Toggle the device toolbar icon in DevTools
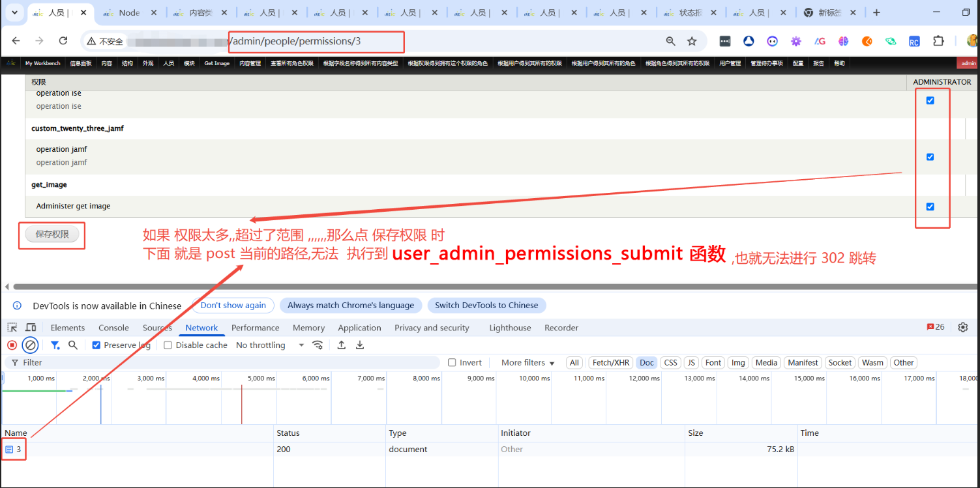Image resolution: width=980 pixels, height=488 pixels. [x=31, y=328]
